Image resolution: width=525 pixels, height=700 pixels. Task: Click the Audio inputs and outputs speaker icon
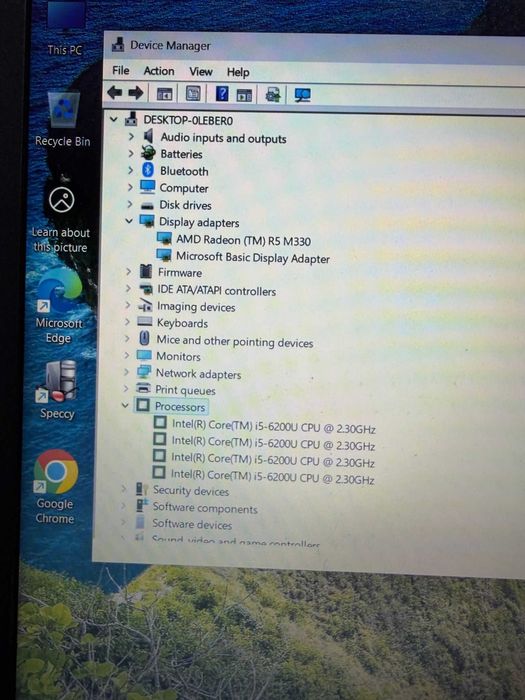point(149,136)
